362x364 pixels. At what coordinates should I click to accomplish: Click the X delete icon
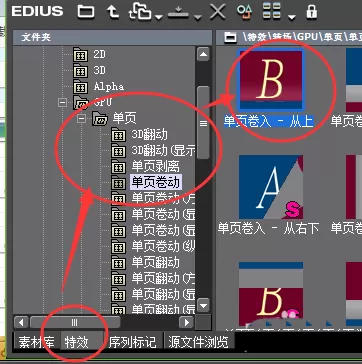[x=218, y=12]
